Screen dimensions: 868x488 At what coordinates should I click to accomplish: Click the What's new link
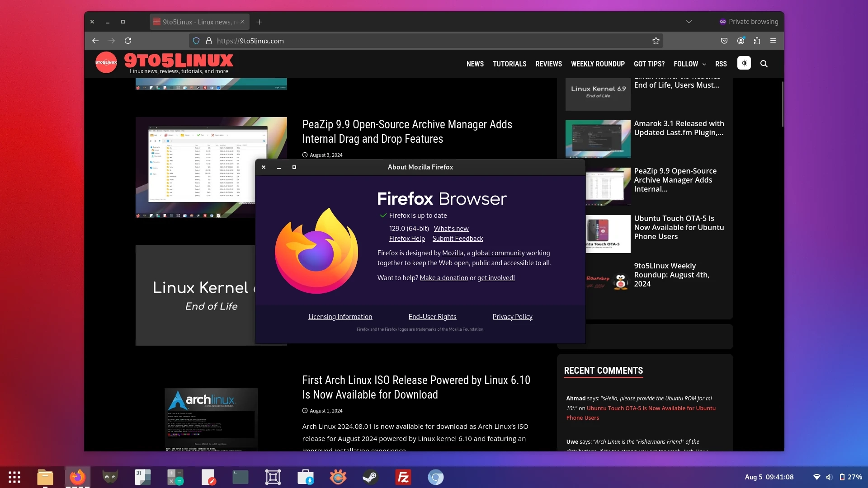coord(451,229)
